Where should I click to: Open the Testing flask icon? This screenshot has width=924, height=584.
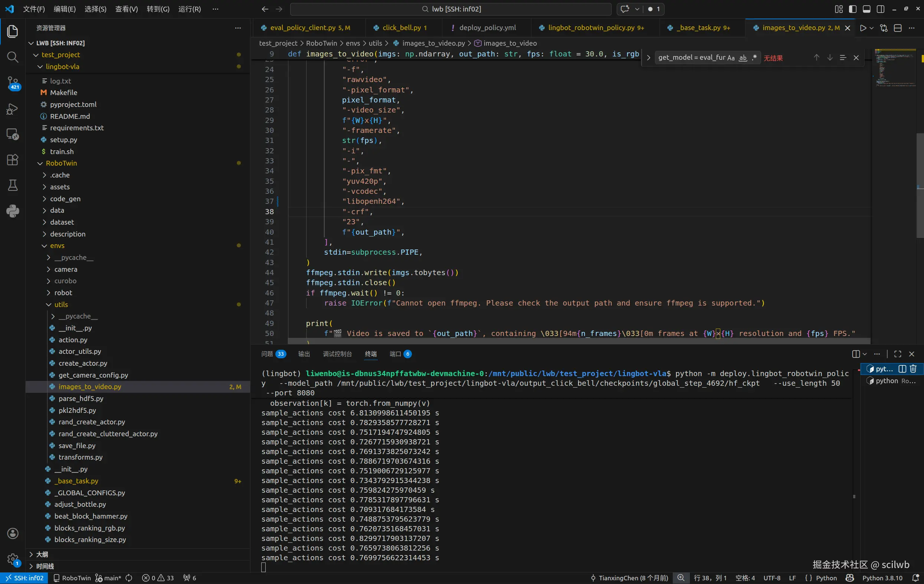click(13, 186)
